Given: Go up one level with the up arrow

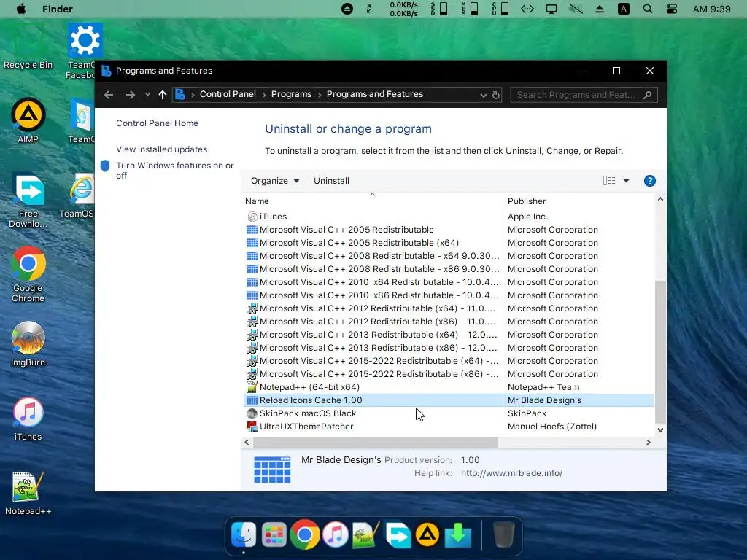Looking at the screenshot, I should pyautogui.click(x=163, y=95).
